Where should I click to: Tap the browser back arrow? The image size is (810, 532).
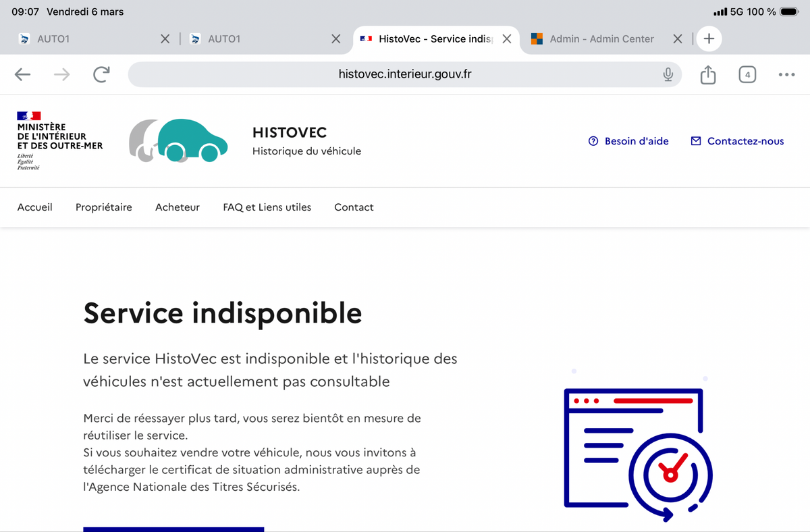(x=23, y=74)
